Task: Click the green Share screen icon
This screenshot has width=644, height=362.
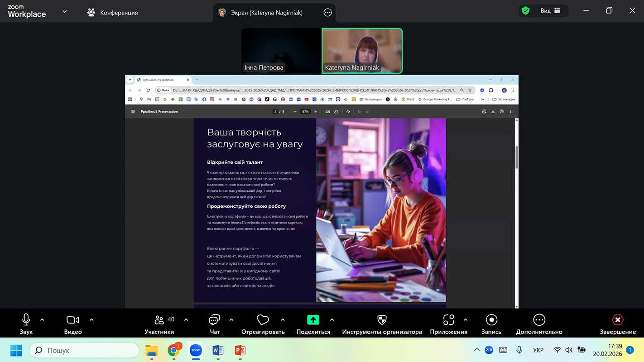Action: (313, 320)
